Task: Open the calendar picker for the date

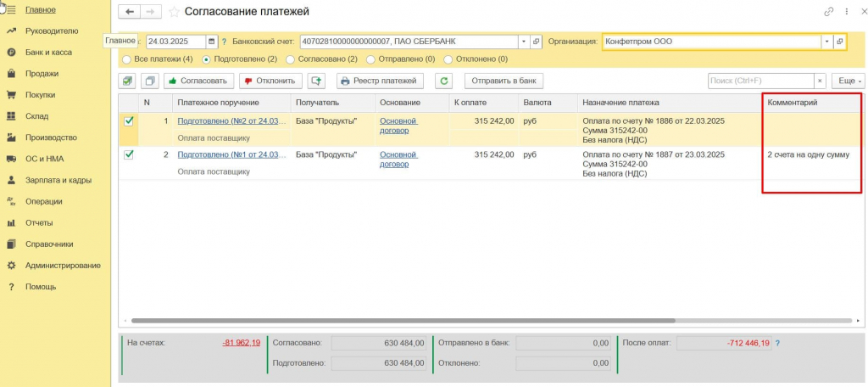Action: pyautogui.click(x=212, y=42)
